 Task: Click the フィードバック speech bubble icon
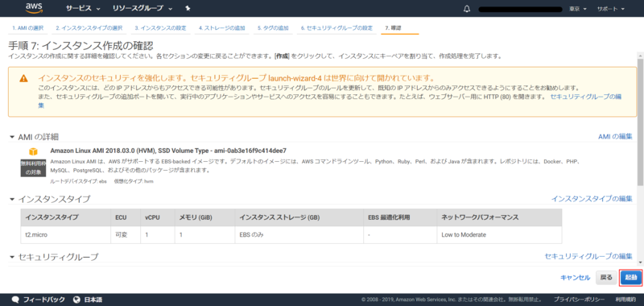pyautogui.click(x=15, y=300)
